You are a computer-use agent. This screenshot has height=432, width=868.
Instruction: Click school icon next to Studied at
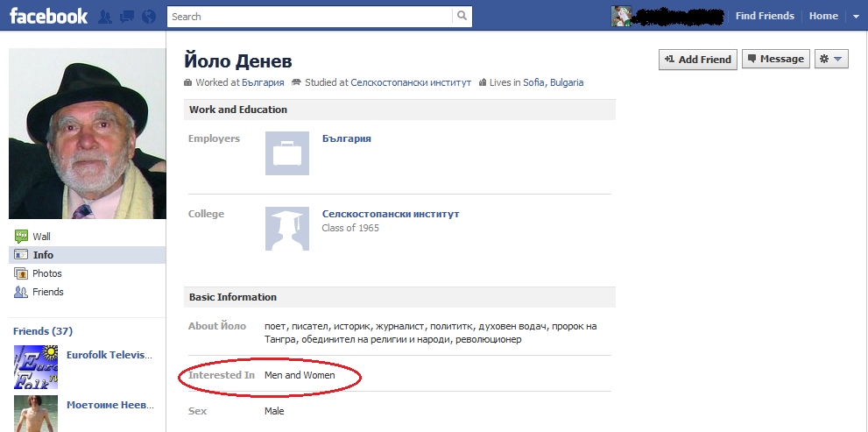click(296, 82)
